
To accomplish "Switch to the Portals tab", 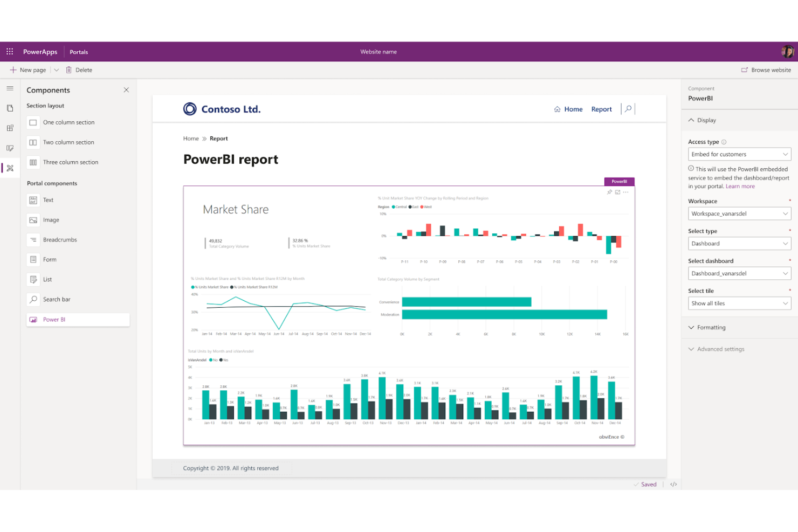I will 79,51.
